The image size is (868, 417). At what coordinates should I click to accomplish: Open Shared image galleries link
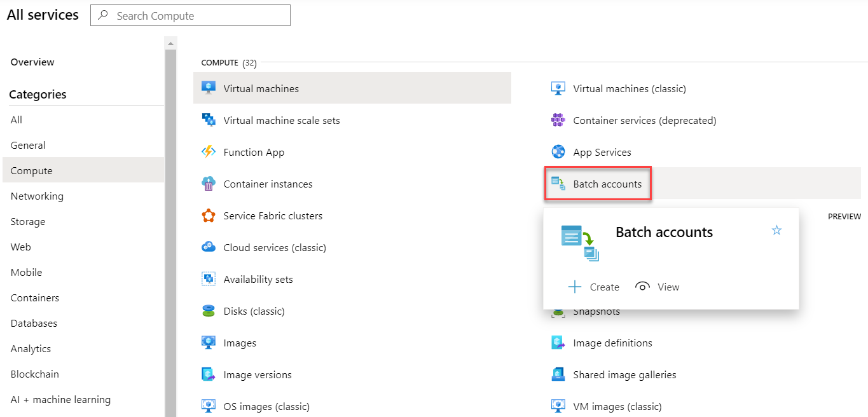[625, 374]
